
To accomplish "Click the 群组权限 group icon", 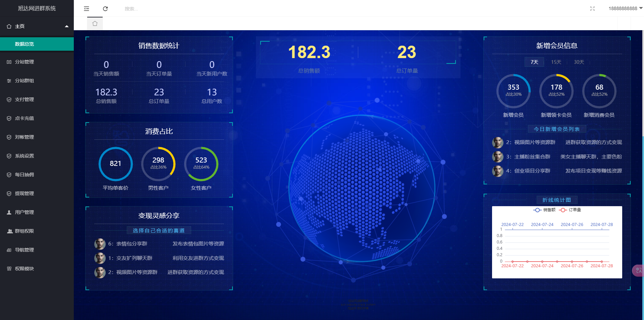I will coord(10,231).
